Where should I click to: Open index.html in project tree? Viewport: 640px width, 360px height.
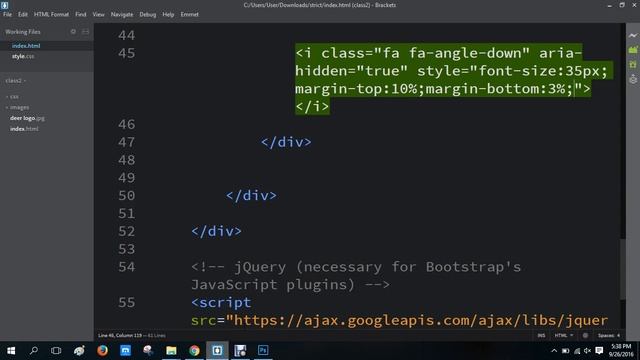(x=24, y=129)
